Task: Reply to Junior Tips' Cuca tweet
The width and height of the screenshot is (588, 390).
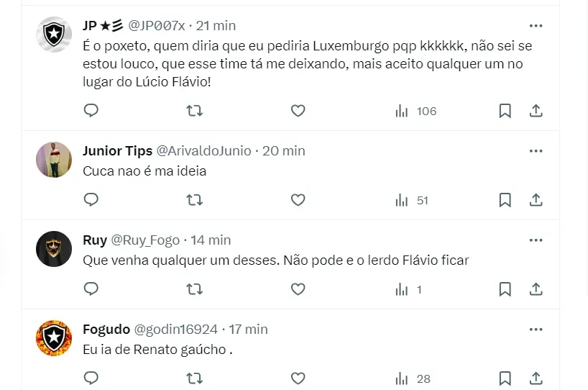Action: coord(91,200)
